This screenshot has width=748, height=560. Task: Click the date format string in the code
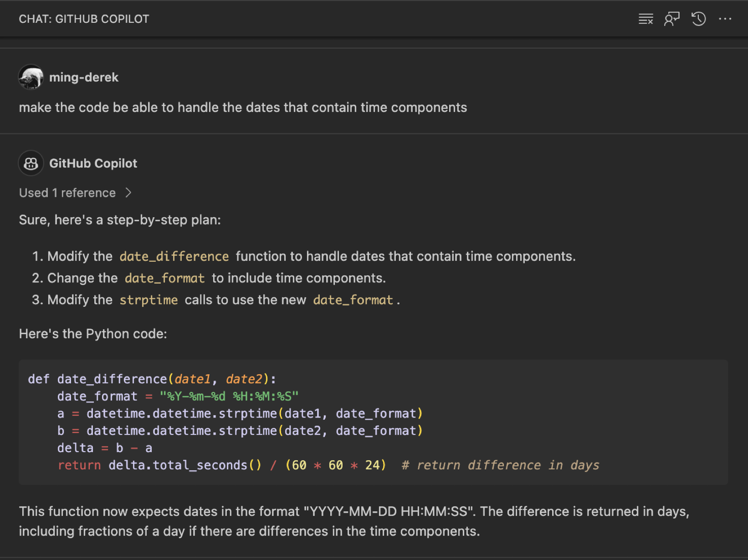coord(229,396)
